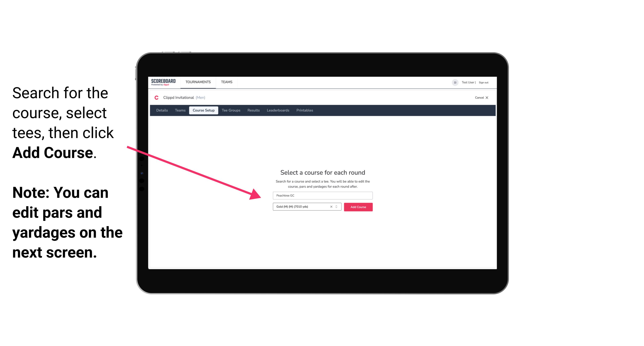Click the stepper up arrow in tee field

coord(337,206)
